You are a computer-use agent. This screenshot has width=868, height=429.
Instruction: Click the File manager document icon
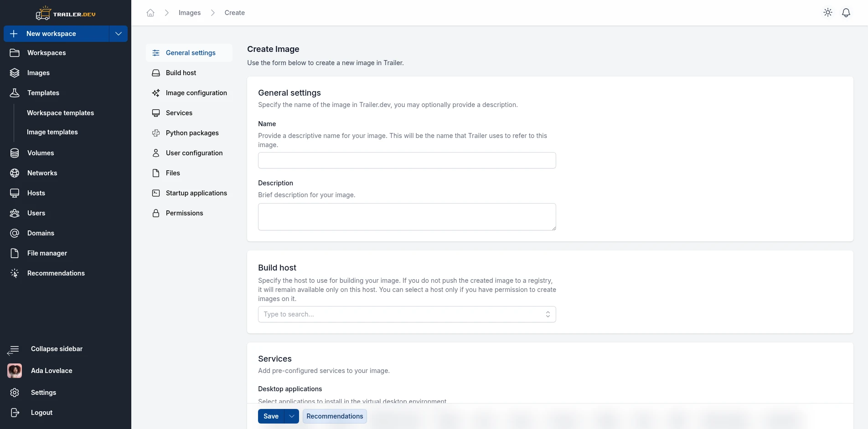15,253
